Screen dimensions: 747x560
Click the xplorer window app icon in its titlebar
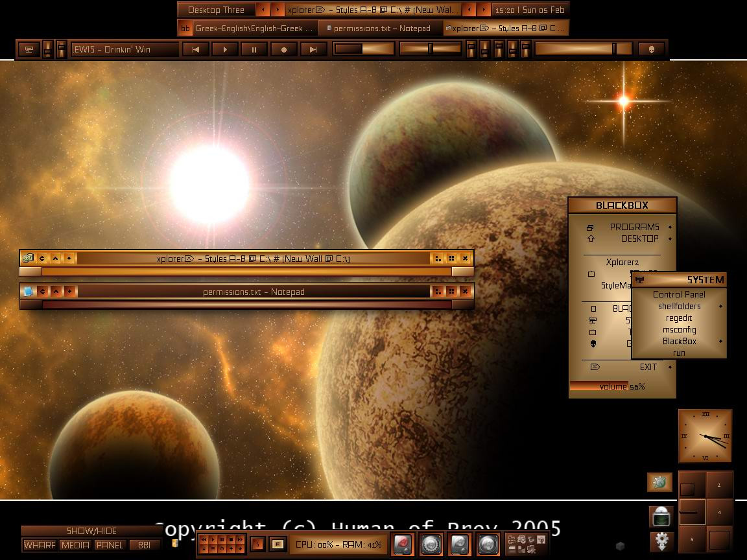coord(28,258)
